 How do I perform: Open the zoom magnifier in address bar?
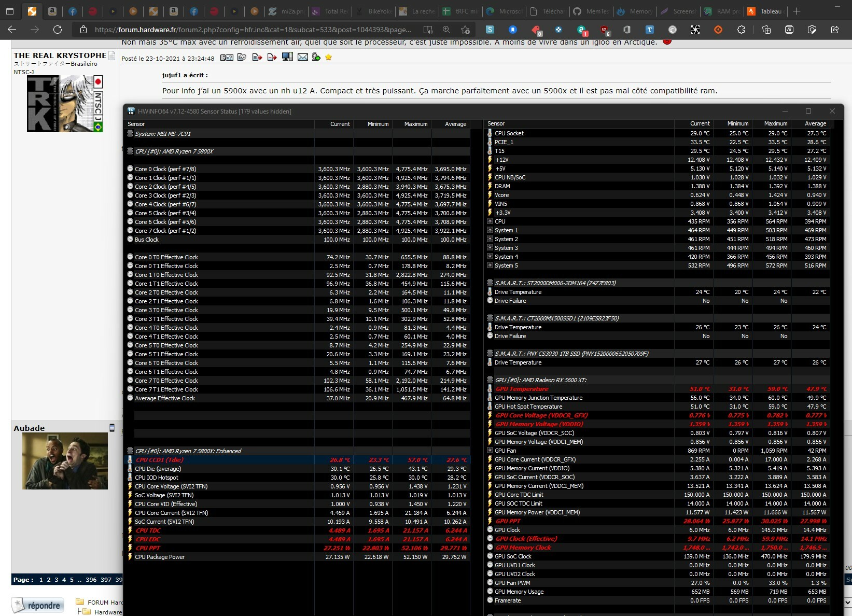446,30
